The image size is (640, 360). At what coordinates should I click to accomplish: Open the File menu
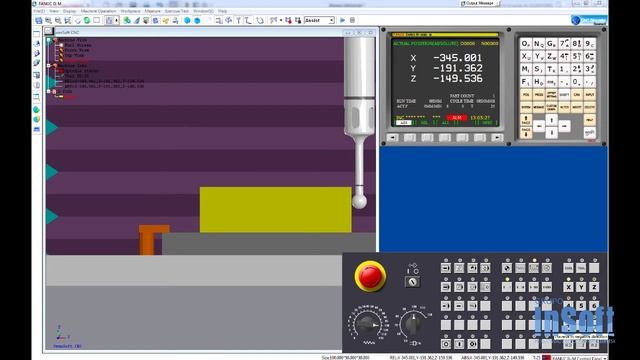pyautogui.click(x=39, y=11)
